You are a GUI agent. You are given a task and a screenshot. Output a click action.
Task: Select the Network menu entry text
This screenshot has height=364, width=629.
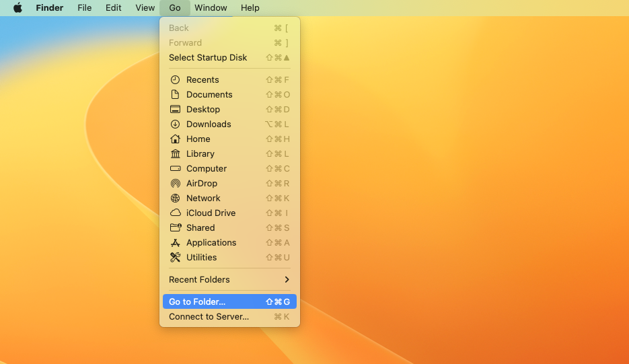(203, 198)
